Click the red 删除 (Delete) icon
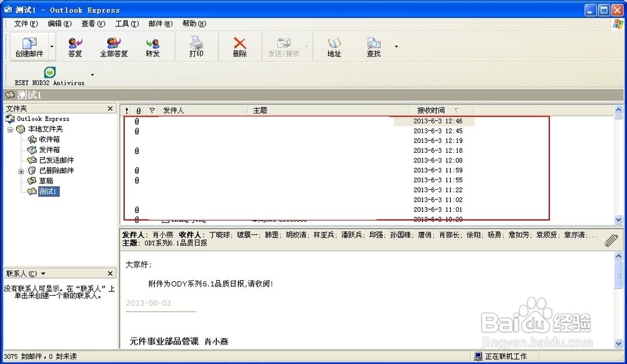This screenshot has width=627, height=364. point(239,46)
